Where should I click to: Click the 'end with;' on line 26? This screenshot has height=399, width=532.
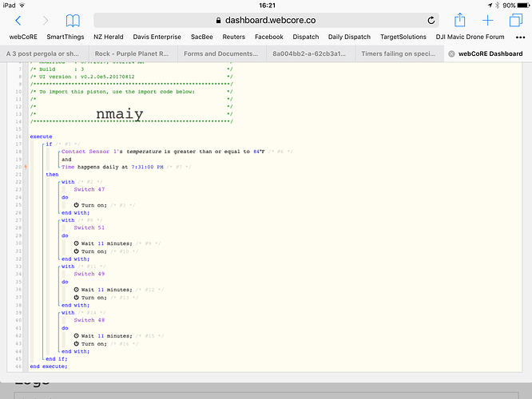click(x=75, y=213)
